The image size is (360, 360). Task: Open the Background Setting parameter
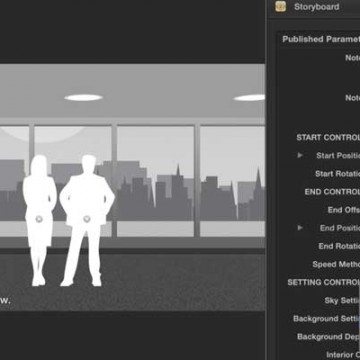click(326, 319)
